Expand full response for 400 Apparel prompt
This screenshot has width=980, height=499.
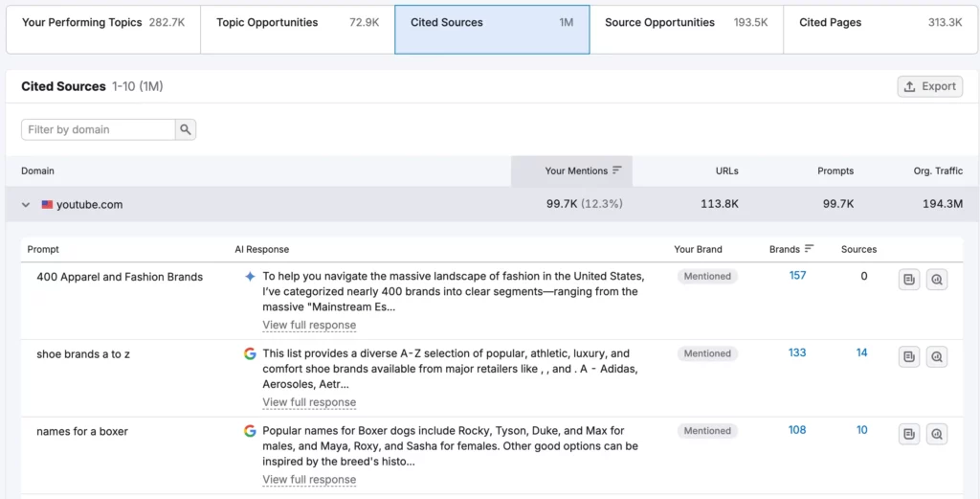(x=309, y=325)
